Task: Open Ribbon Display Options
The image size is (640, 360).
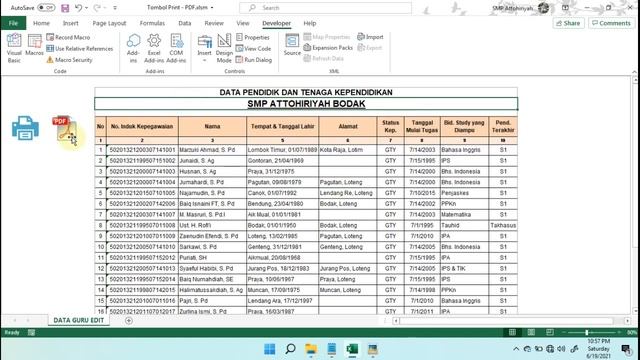Action: 565,8
